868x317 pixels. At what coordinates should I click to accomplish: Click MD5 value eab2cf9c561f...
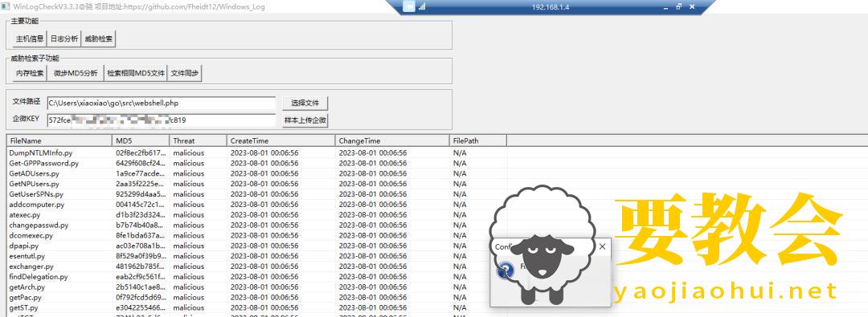click(141, 277)
